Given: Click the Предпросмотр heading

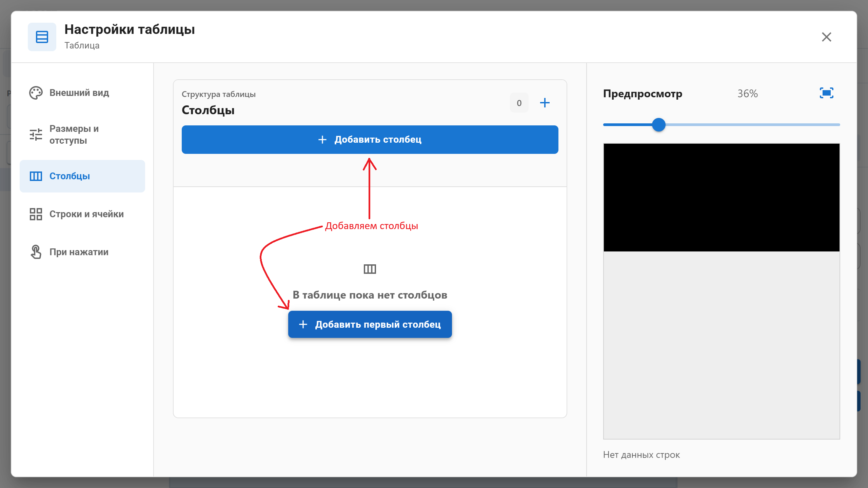Looking at the screenshot, I should coord(643,94).
